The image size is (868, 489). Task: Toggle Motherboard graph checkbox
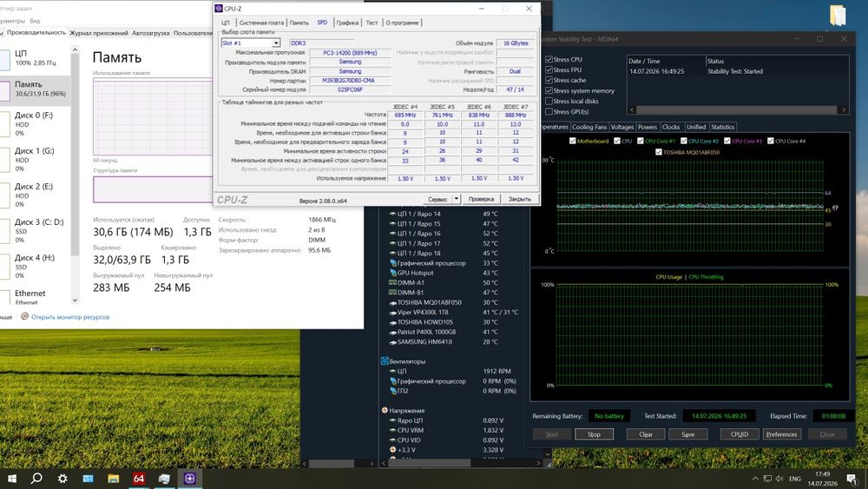(x=572, y=141)
